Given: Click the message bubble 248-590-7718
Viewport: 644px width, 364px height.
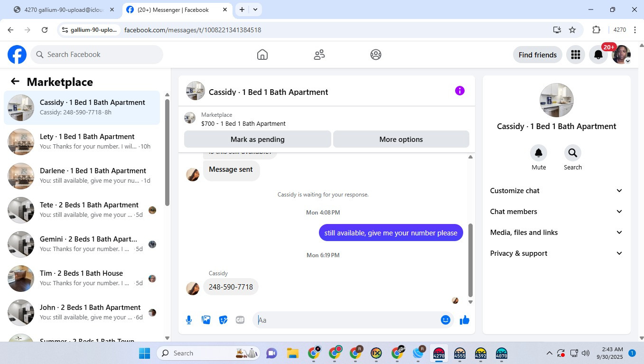Looking at the screenshot, I should 231,287.
